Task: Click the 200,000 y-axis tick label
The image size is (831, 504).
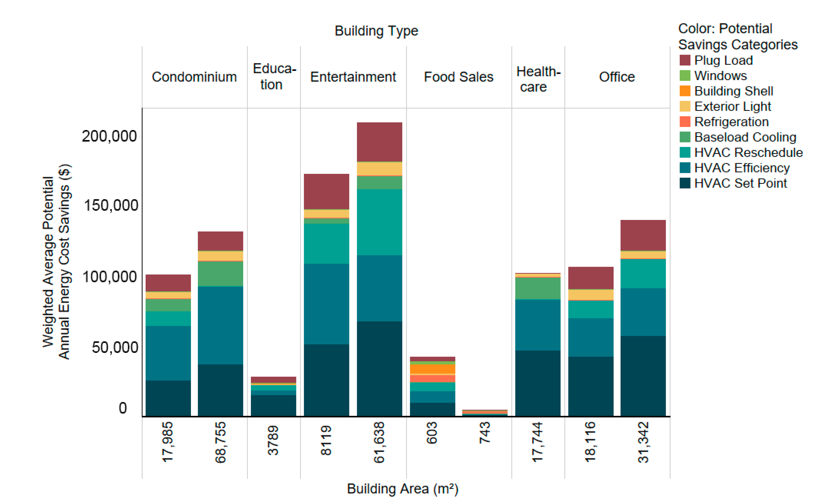Action: click(x=109, y=136)
